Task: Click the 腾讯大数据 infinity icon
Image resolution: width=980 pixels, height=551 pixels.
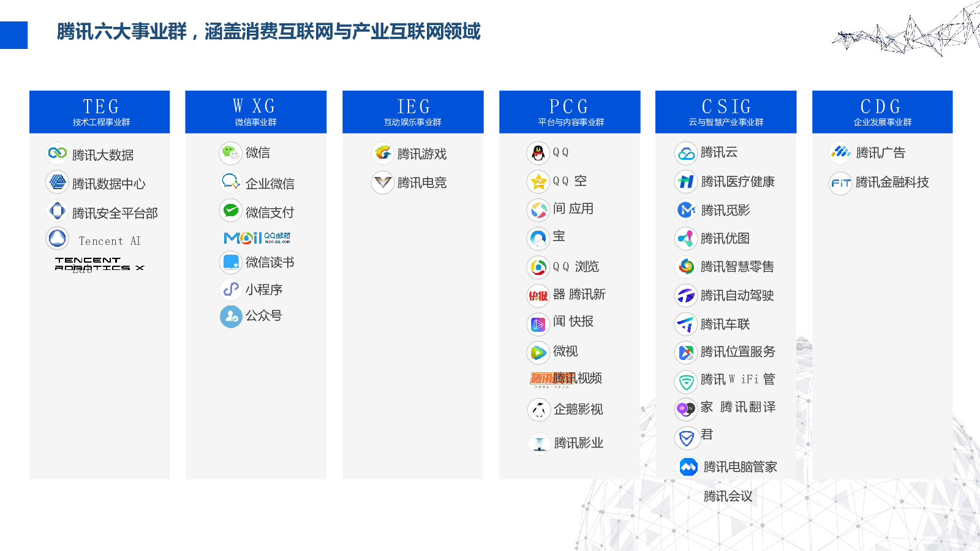Action: coord(58,152)
